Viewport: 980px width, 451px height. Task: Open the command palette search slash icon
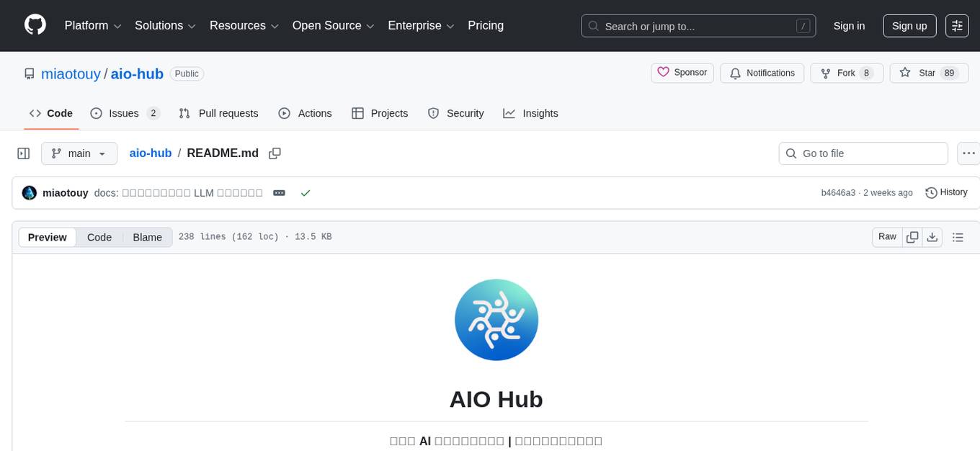click(802, 26)
